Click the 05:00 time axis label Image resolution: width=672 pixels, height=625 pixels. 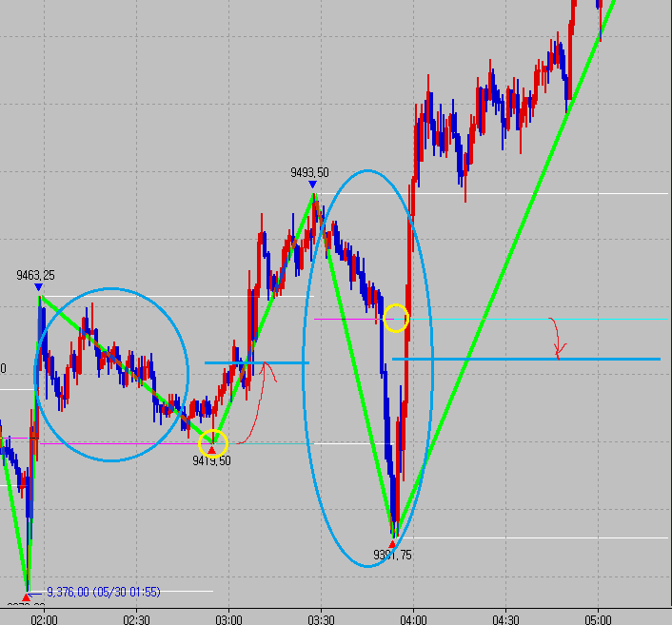pyautogui.click(x=598, y=616)
